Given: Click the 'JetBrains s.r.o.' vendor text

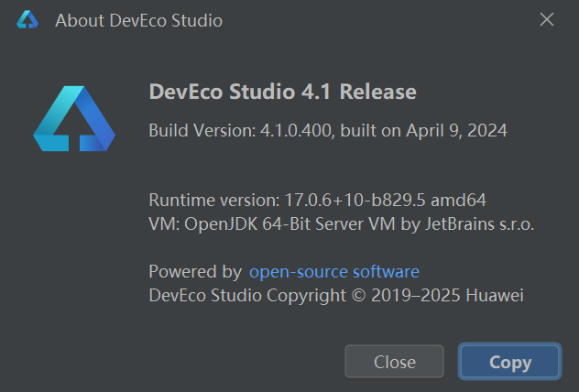Looking at the screenshot, I should 480,224.
